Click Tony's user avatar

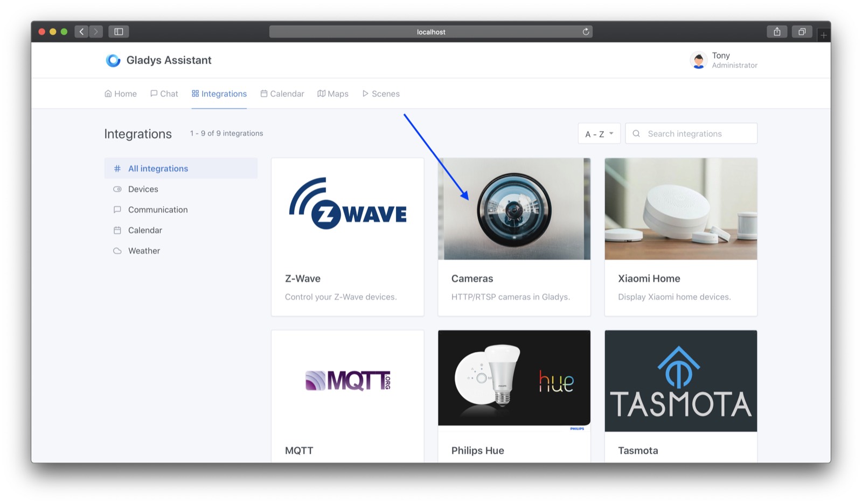(x=698, y=60)
